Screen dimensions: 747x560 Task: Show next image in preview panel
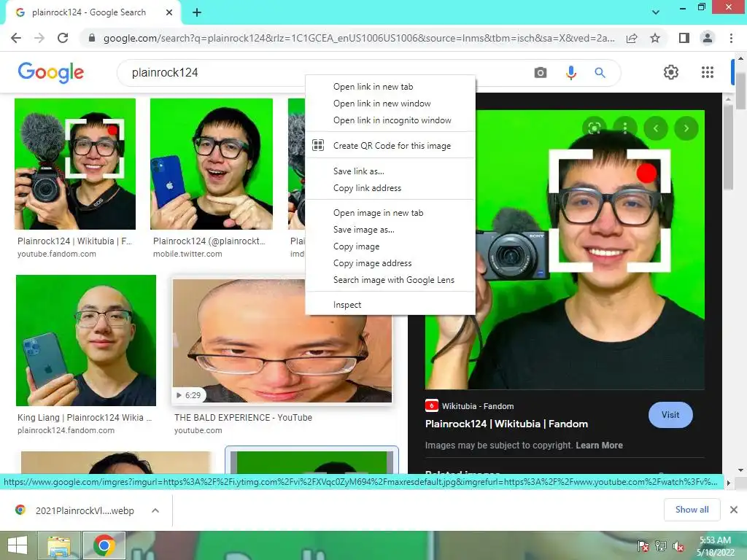686,128
